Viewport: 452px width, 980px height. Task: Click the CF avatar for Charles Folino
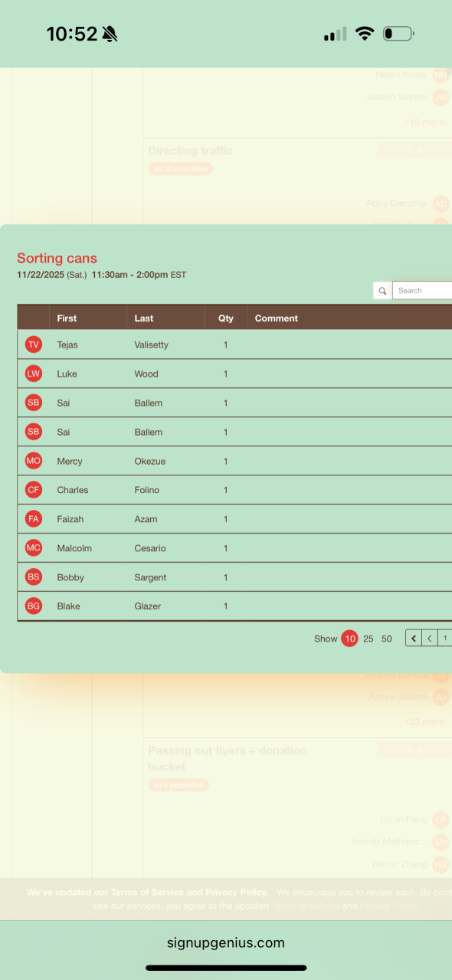click(x=34, y=490)
